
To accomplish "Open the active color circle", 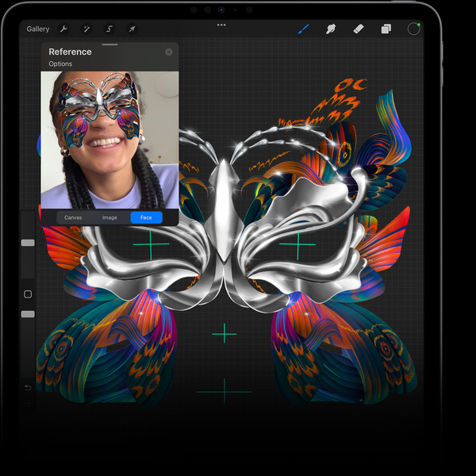I will click(413, 29).
